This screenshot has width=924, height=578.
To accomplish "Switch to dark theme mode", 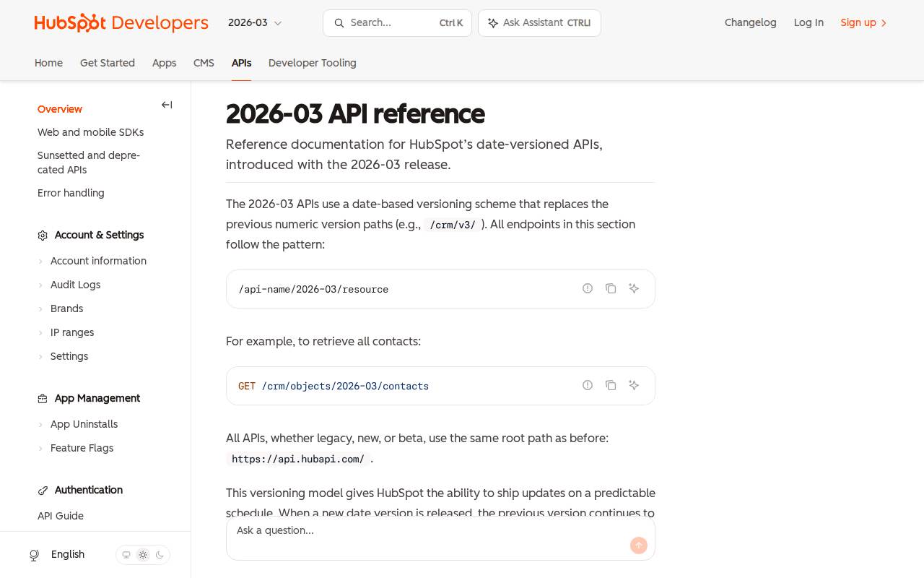I will pos(160,555).
